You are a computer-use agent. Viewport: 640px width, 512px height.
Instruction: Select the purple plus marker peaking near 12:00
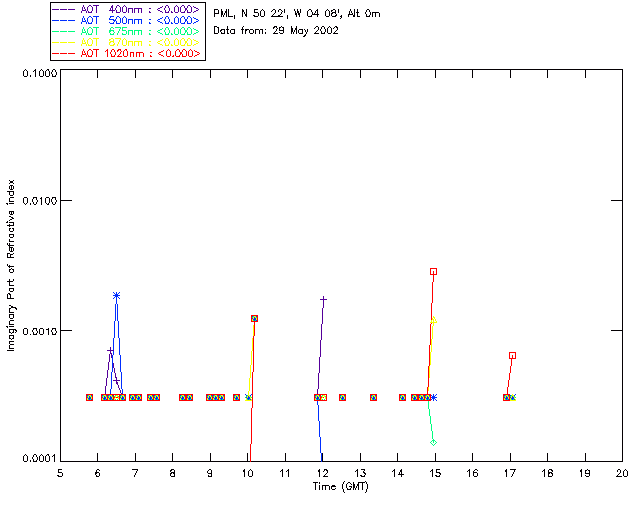(323, 300)
